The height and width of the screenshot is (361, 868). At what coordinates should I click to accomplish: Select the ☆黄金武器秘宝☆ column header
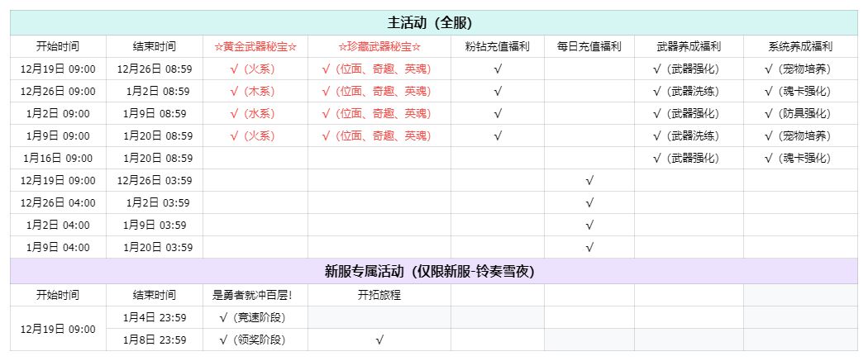pyautogui.click(x=255, y=47)
